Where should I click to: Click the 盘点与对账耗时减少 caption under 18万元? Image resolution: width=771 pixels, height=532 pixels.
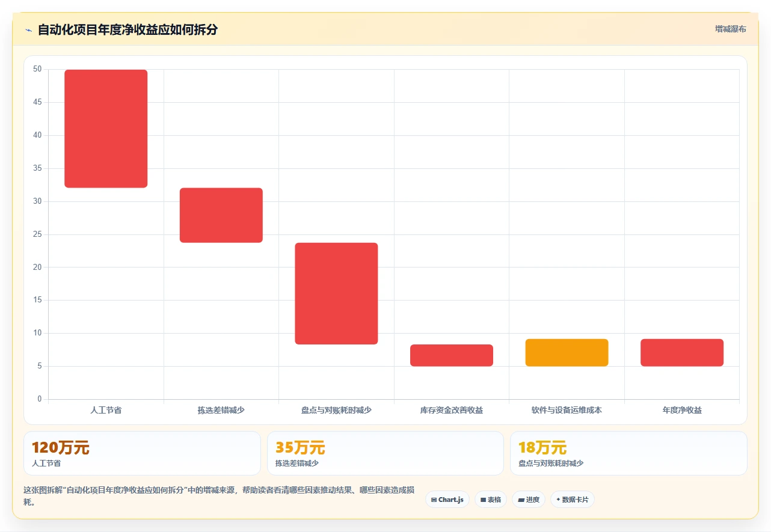[x=551, y=463]
